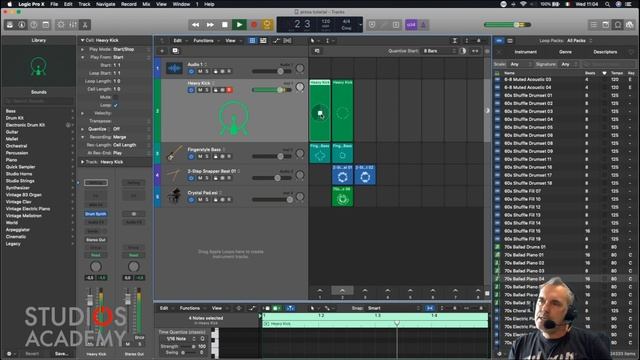
Task: Expand the Track: Heavy Kick inspector section
Action: coord(82,162)
